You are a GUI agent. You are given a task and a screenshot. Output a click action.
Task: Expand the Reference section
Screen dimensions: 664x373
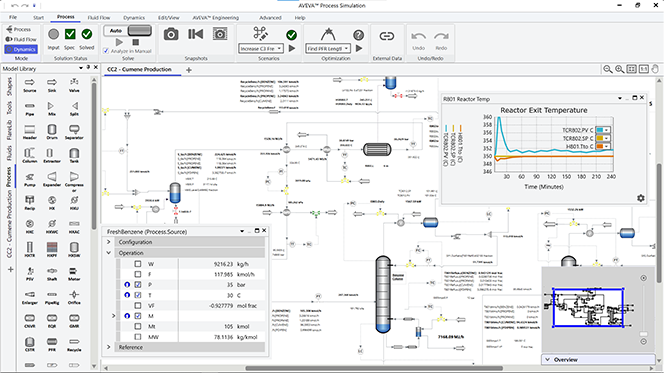pyautogui.click(x=109, y=347)
